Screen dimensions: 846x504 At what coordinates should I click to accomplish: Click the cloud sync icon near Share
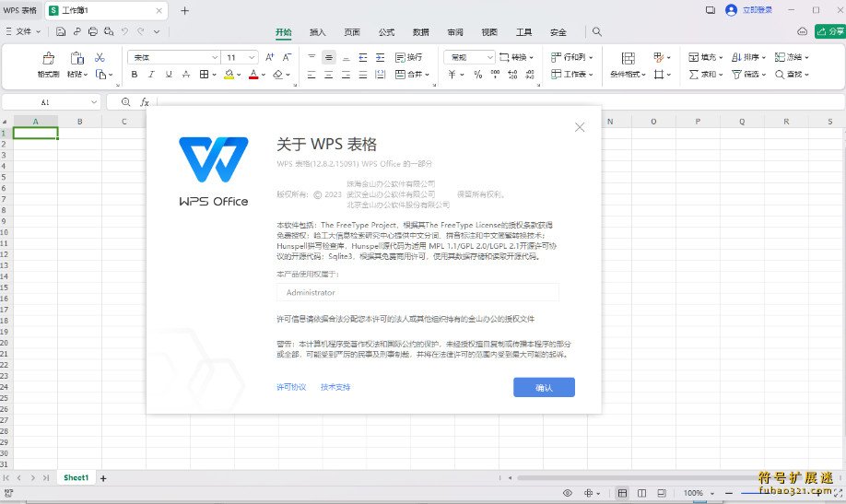click(x=803, y=32)
